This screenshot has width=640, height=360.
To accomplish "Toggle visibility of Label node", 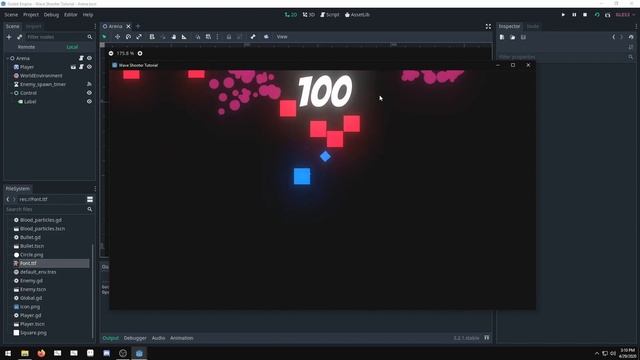I will (89, 102).
